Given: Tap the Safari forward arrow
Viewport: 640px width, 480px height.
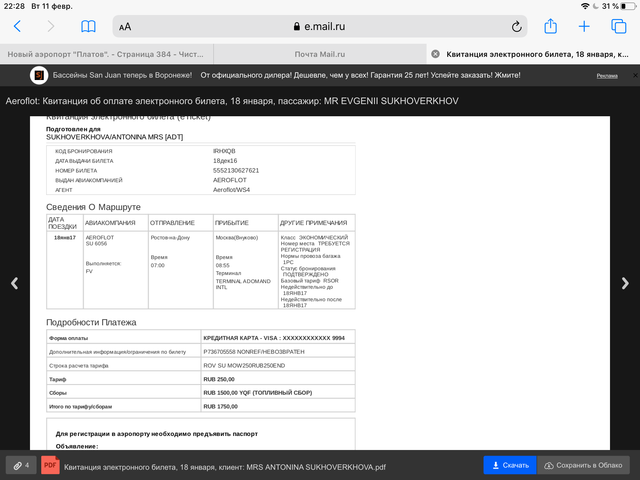Looking at the screenshot, I should (51, 26).
